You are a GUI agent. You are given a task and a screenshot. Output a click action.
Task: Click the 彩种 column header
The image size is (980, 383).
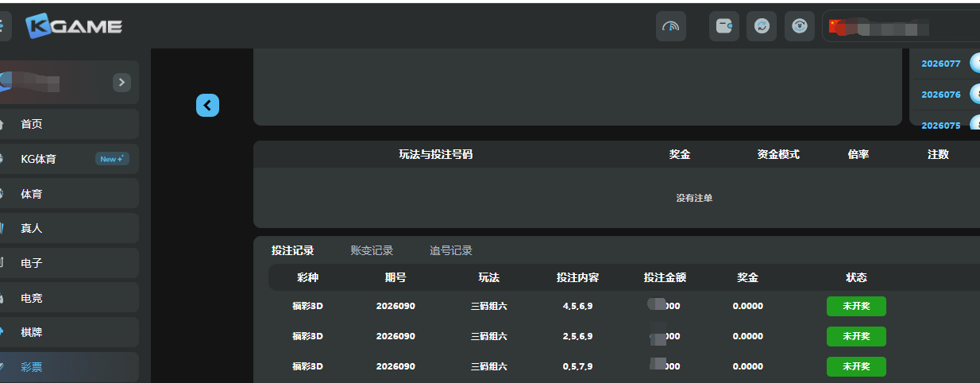[307, 277]
